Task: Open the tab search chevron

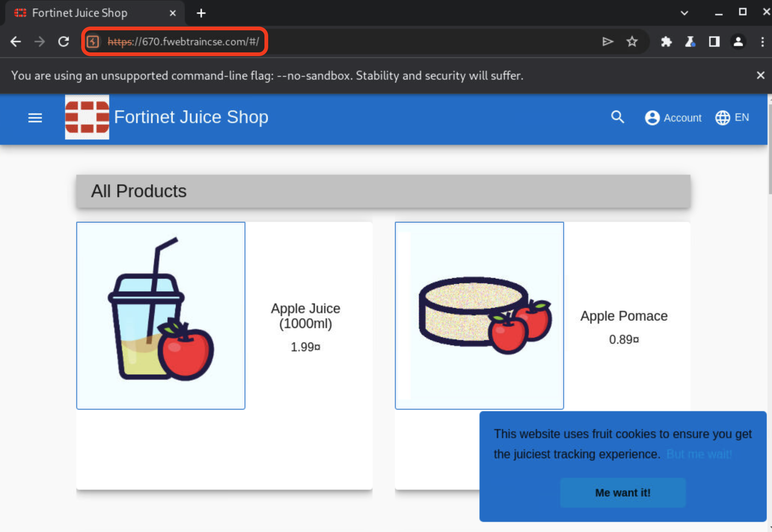Action: pos(684,13)
